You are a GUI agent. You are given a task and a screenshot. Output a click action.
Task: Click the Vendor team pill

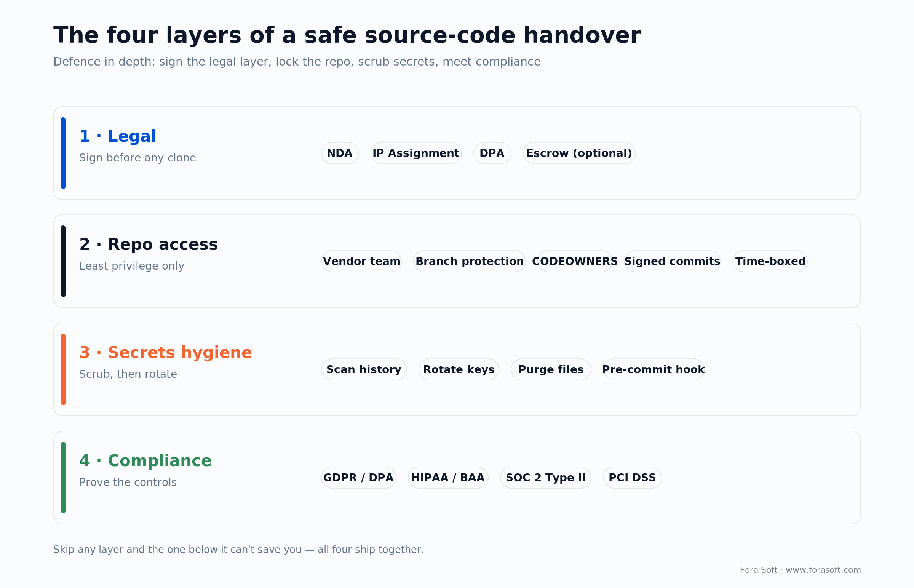[x=361, y=261]
